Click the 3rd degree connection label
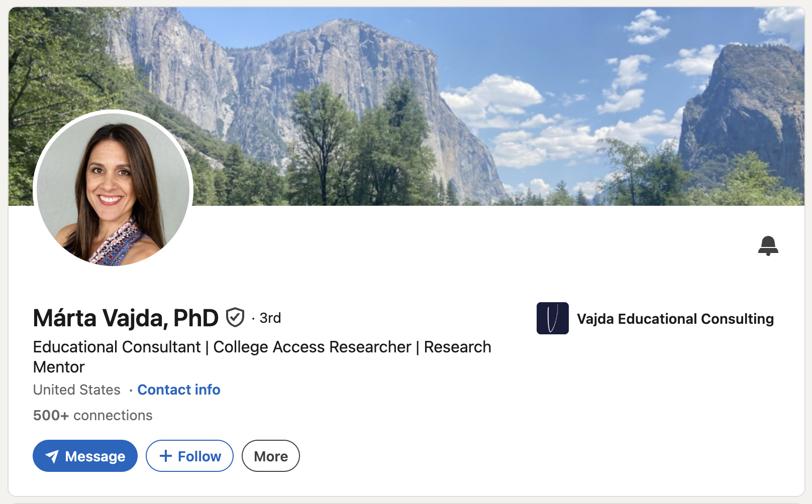This screenshot has width=812, height=504. pos(270,318)
